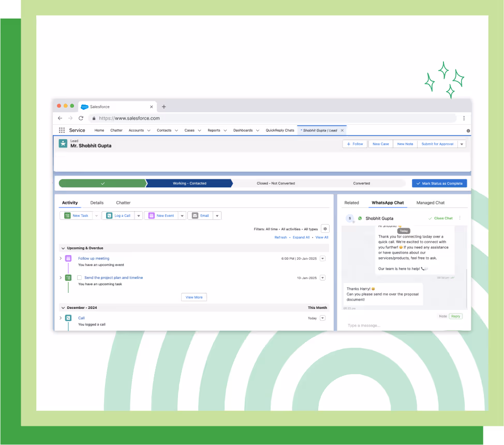Click the New Note button

(405, 144)
